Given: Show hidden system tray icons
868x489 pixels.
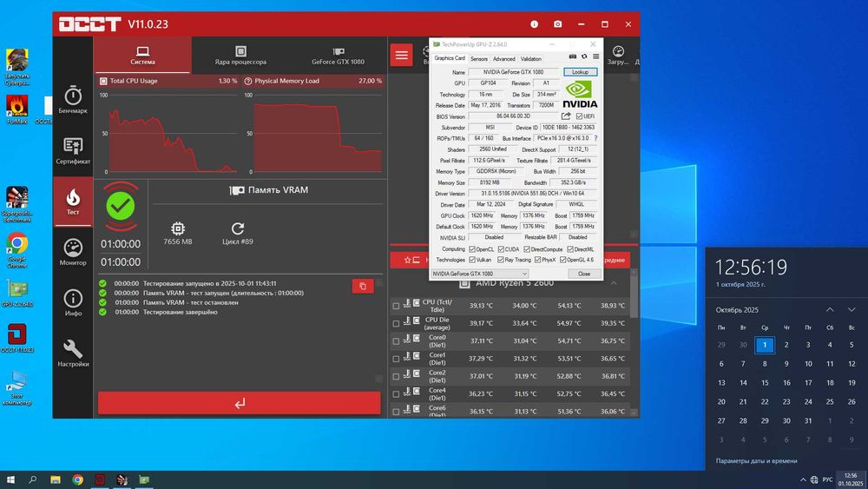Looking at the screenshot, I should coord(803,479).
